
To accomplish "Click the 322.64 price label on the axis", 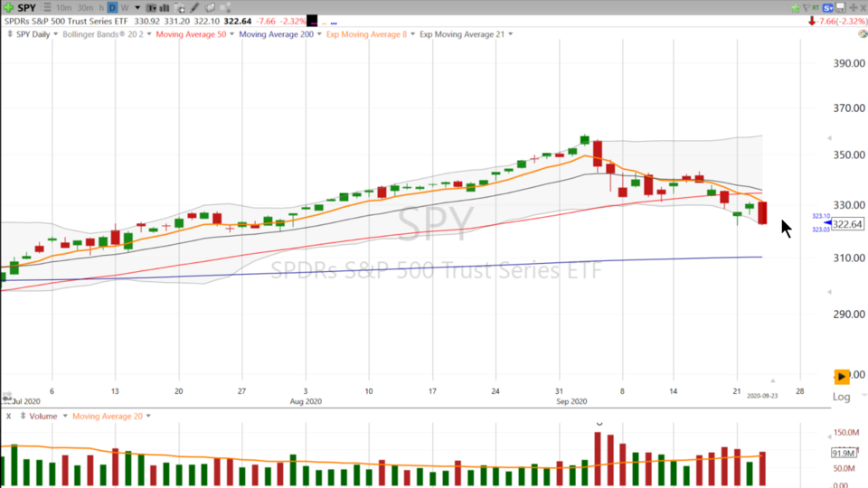I will (x=847, y=224).
